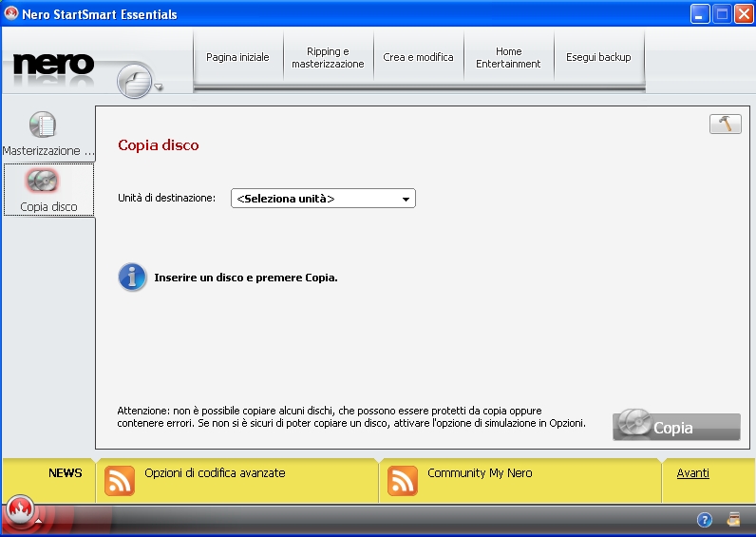The image size is (756, 537).
Task: Click the Nero title bar app icon
Action: coord(11,13)
